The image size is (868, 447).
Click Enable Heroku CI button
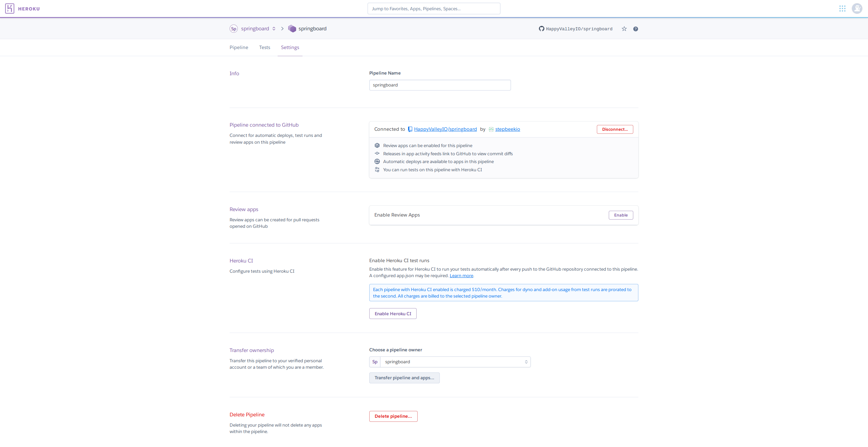393,314
